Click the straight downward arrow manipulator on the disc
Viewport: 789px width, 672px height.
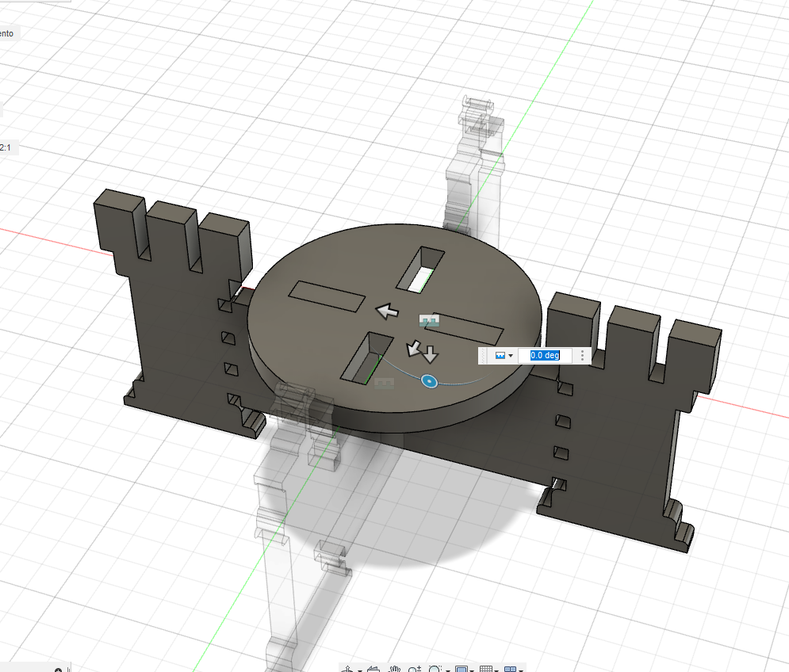click(430, 354)
